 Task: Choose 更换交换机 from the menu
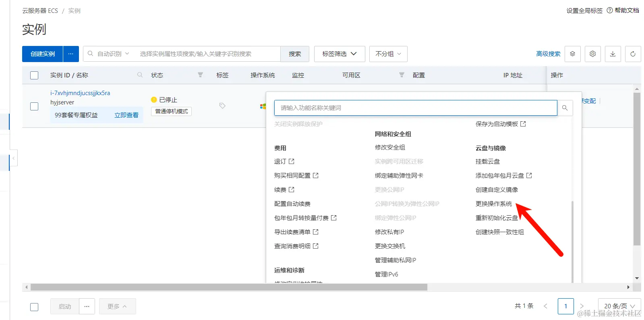[390, 246]
